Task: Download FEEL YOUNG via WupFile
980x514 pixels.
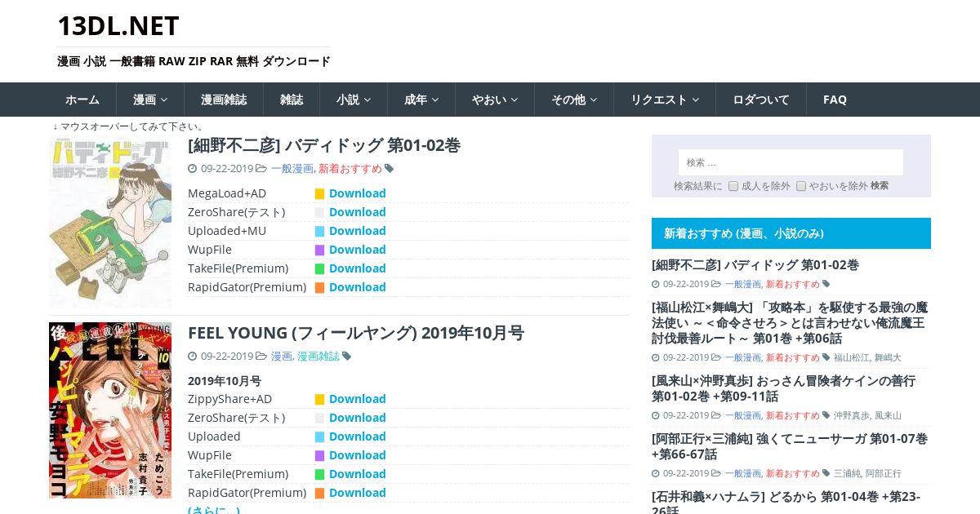Action: [x=358, y=455]
